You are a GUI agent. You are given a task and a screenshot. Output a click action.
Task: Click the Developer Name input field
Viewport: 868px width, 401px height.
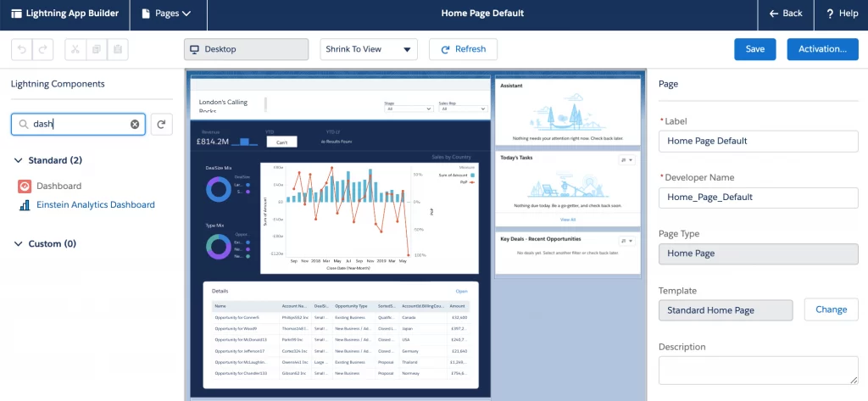759,198
